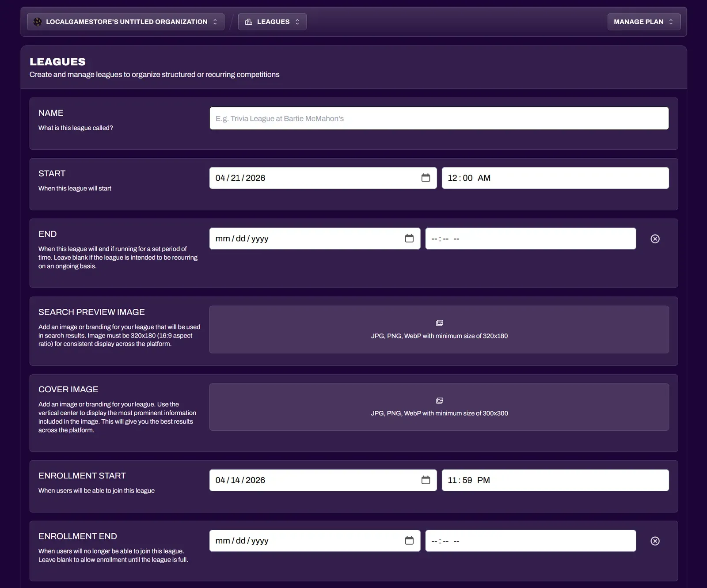
Task: Click the COVER IMAGE upload area
Action: tap(439, 406)
